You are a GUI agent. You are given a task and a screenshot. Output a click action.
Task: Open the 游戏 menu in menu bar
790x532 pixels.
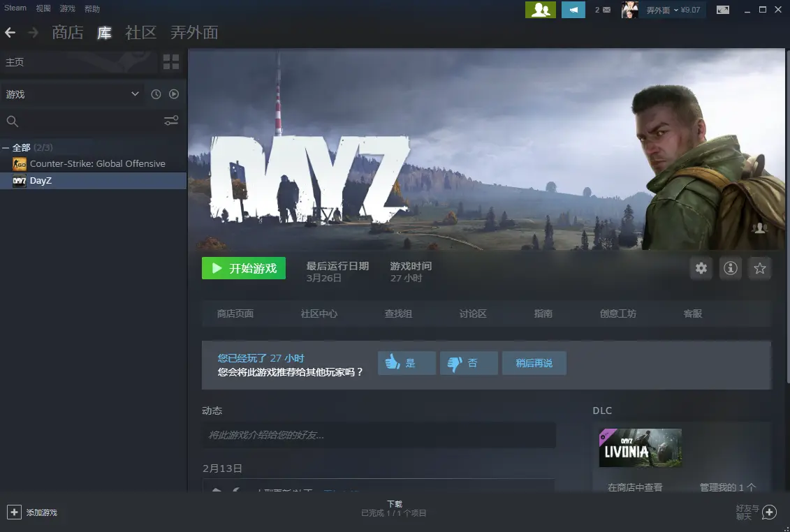68,8
